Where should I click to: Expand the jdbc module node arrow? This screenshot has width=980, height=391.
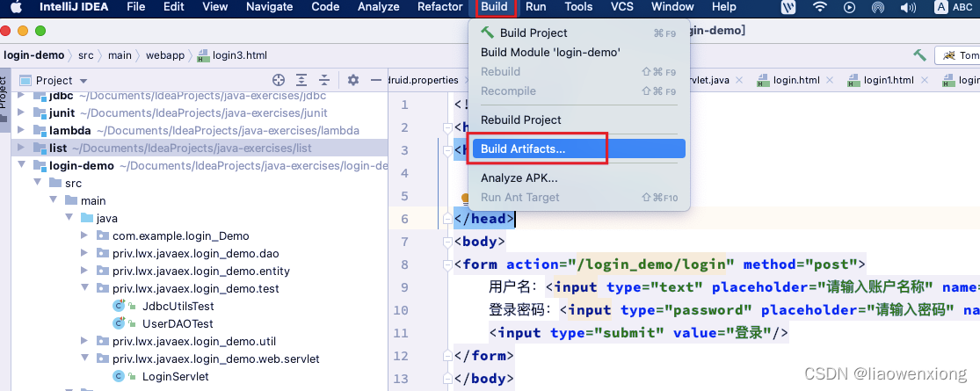[x=20, y=96]
